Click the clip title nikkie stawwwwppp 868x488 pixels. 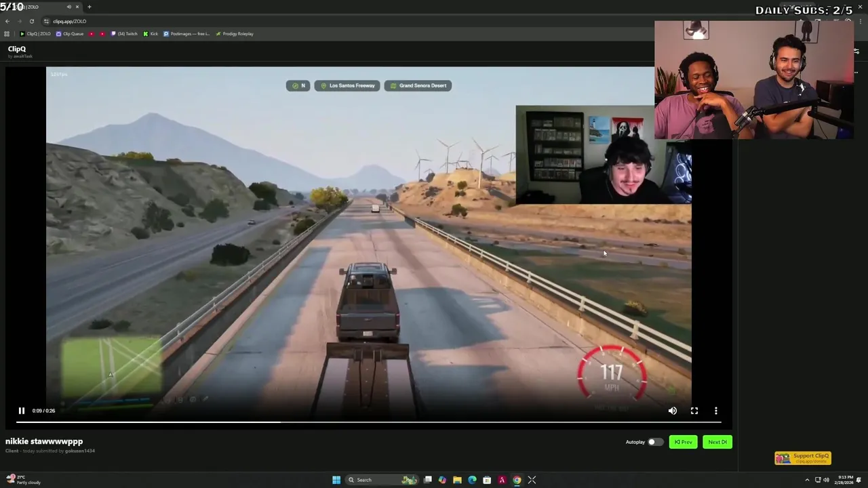pyautogui.click(x=44, y=441)
